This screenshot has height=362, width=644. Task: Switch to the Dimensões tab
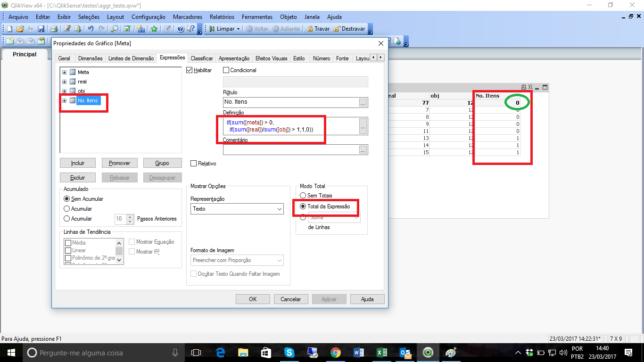[91, 58]
